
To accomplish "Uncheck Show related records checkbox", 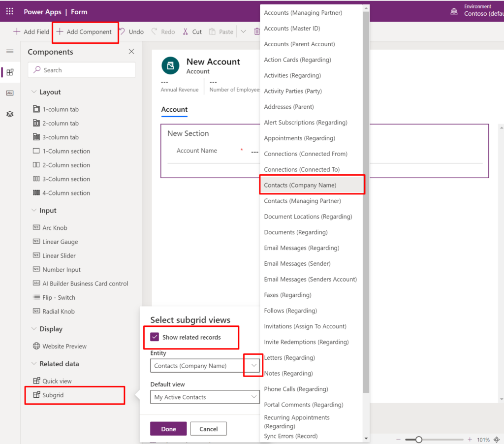I will (155, 337).
